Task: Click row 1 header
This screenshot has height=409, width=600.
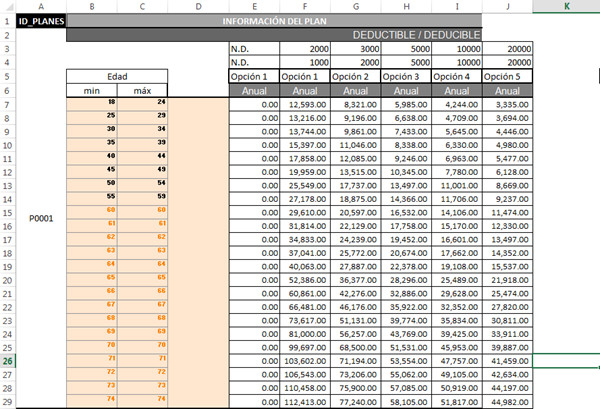Action: [8, 20]
